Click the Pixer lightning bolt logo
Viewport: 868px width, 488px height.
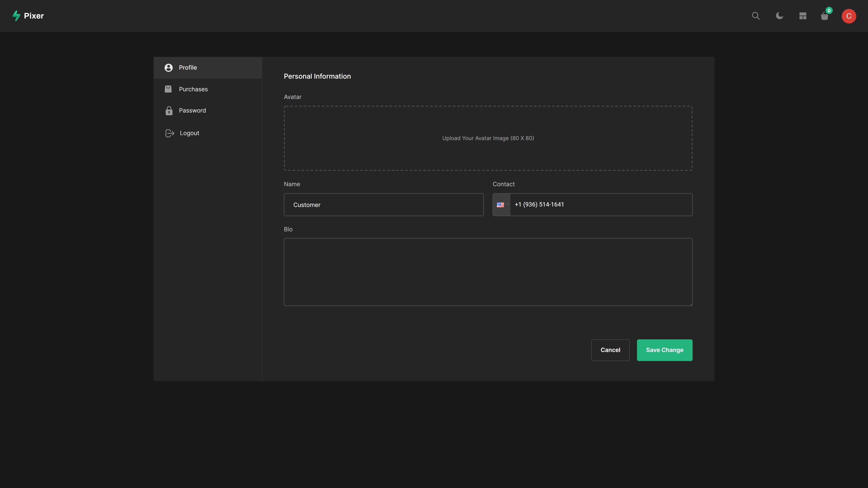tap(16, 16)
